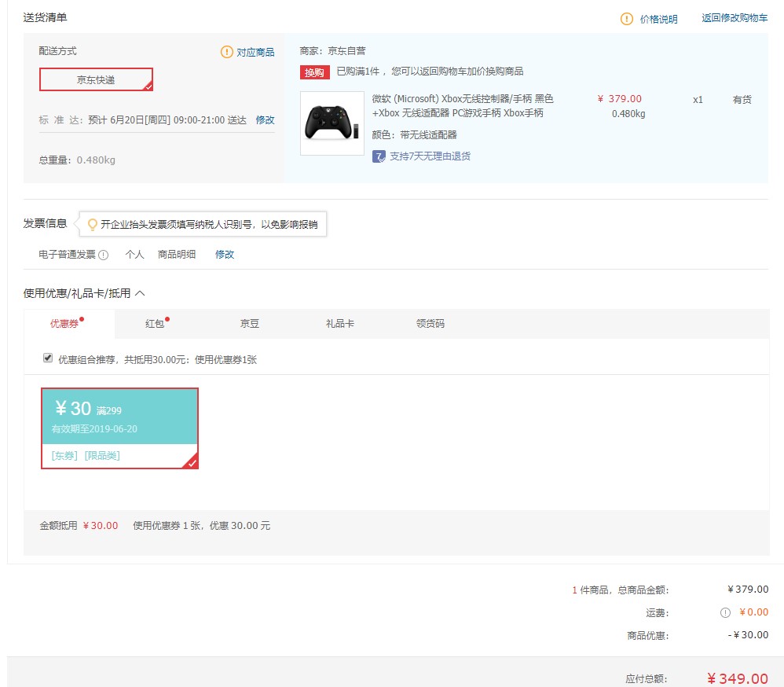Click the 对应商品 exclamation icon
Screen dimensions: 784x687
(226, 52)
